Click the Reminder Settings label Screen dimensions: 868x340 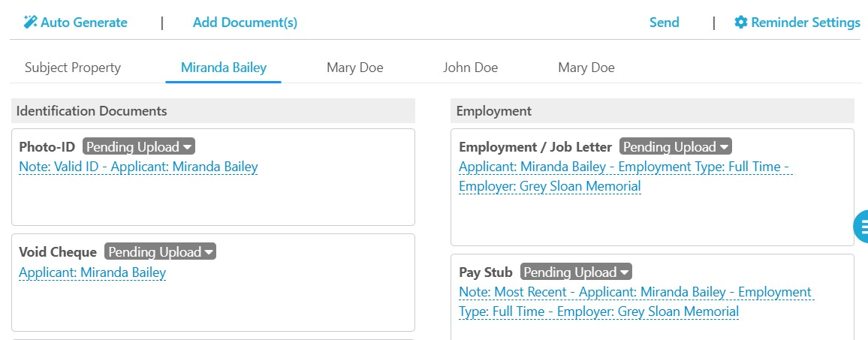[x=806, y=23]
